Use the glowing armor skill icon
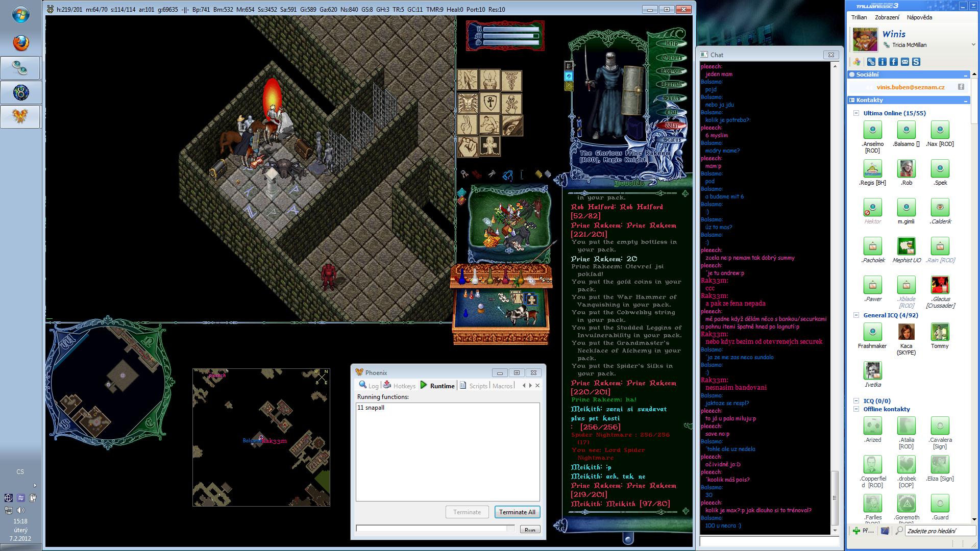The height and width of the screenshot is (551, 980). pyautogui.click(x=468, y=103)
